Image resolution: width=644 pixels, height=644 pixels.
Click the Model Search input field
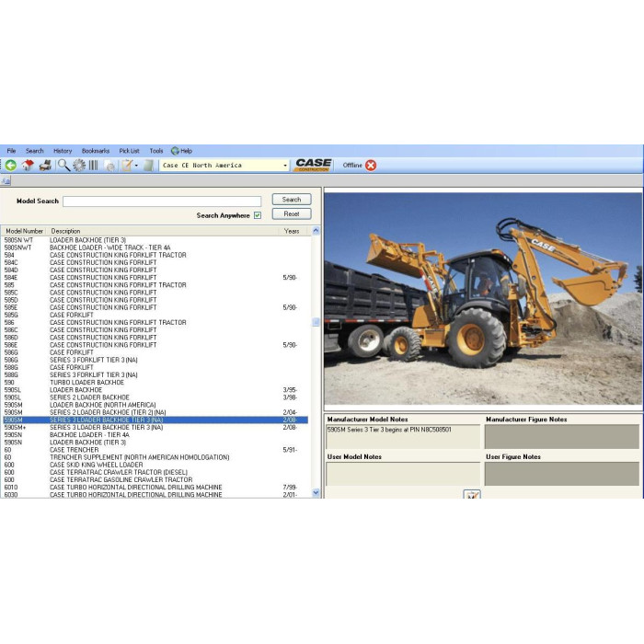[x=162, y=201]
